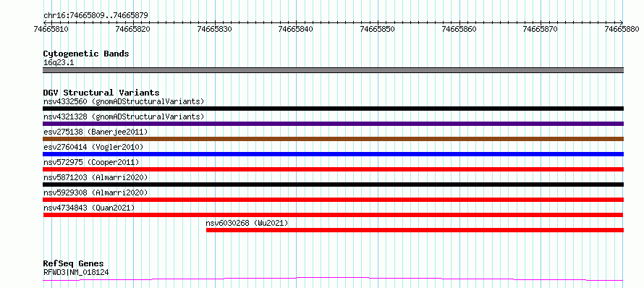Viewport: 644px width, 288px height.
Task: Click the 16q23.1 cytogenetic band label
Action: pos(59,62)
